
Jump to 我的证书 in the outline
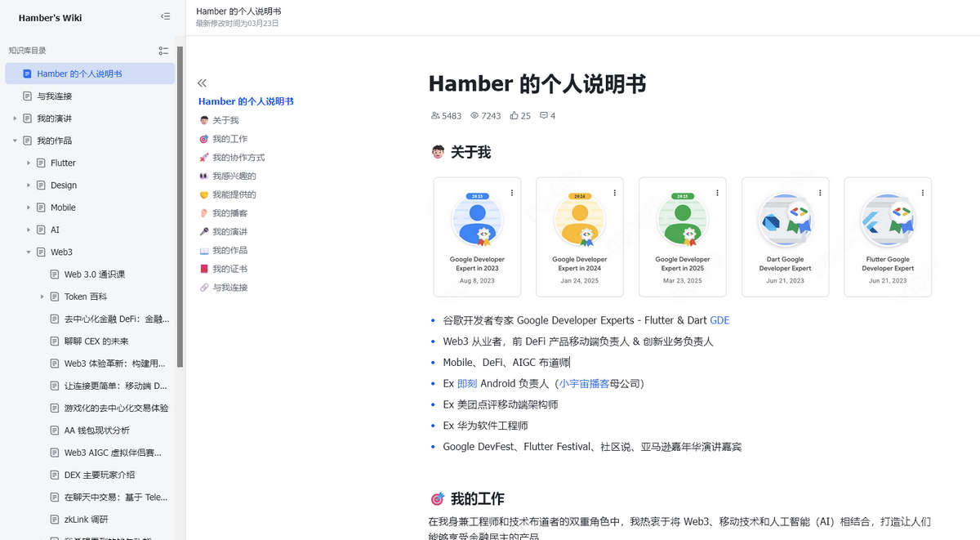coord(229,269)
